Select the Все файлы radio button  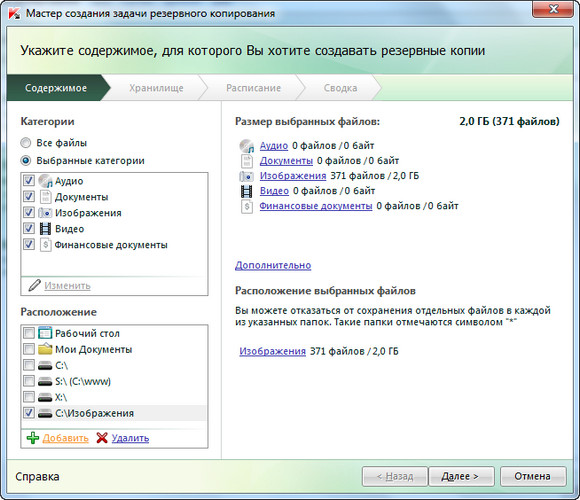(26, 143)
